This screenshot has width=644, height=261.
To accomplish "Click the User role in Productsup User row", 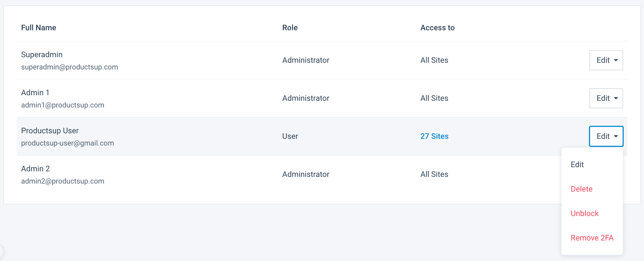I will click(x=290, y=136).
